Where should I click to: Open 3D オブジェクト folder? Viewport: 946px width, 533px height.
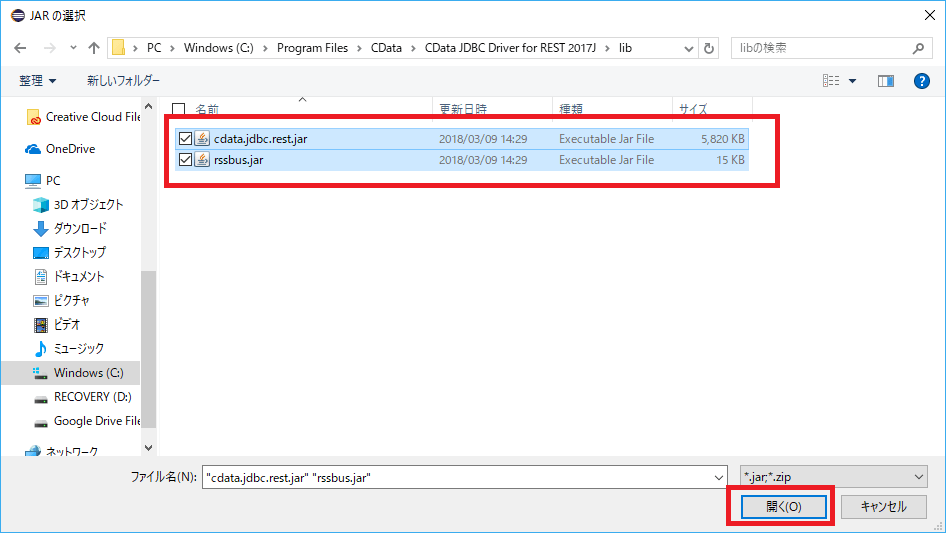[78, 205]
